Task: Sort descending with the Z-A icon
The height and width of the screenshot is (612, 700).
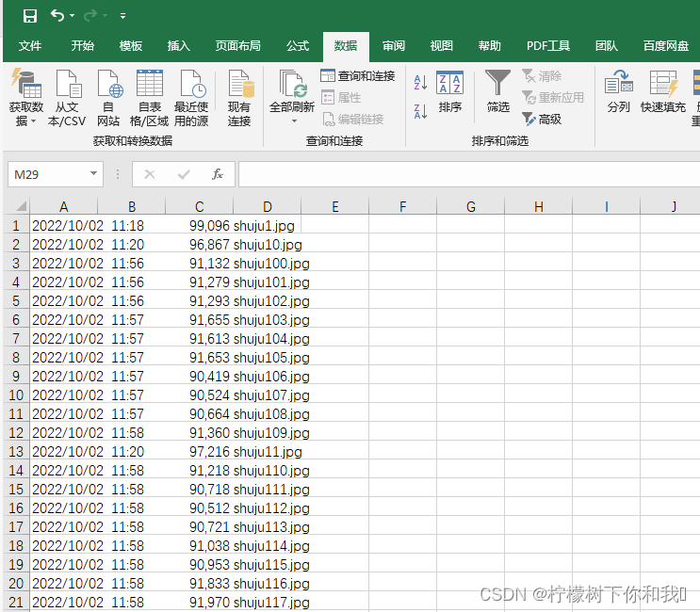Action: point(420,111)
